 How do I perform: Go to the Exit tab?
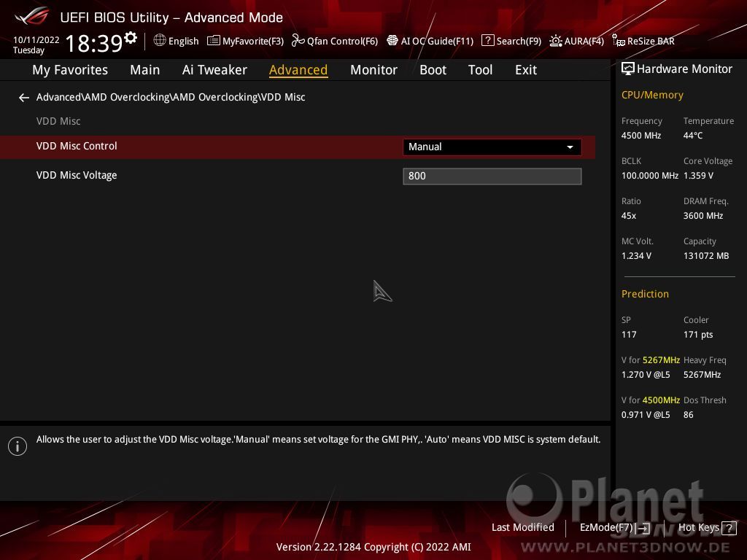point(526,70)
